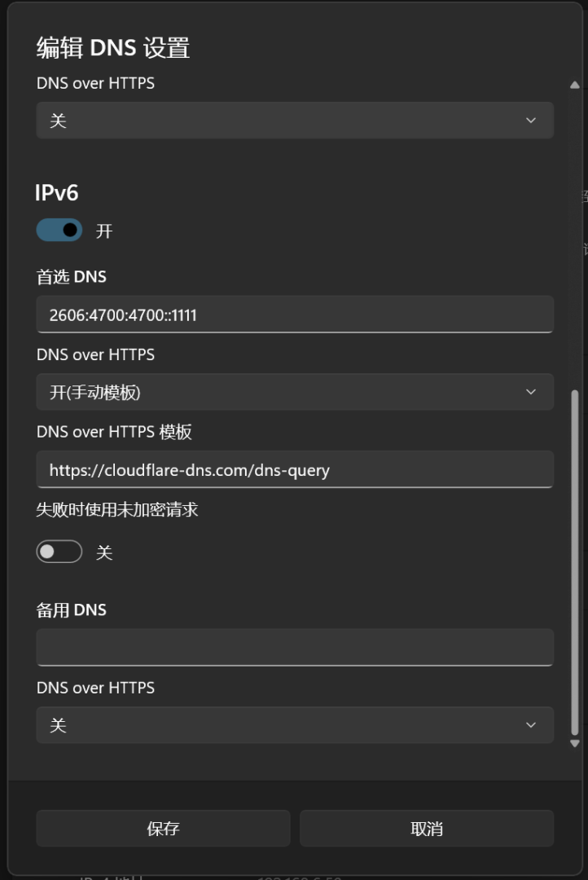
Task: Open the topmost DNS over HTTPS dropdown
Action: click(294, 121)
